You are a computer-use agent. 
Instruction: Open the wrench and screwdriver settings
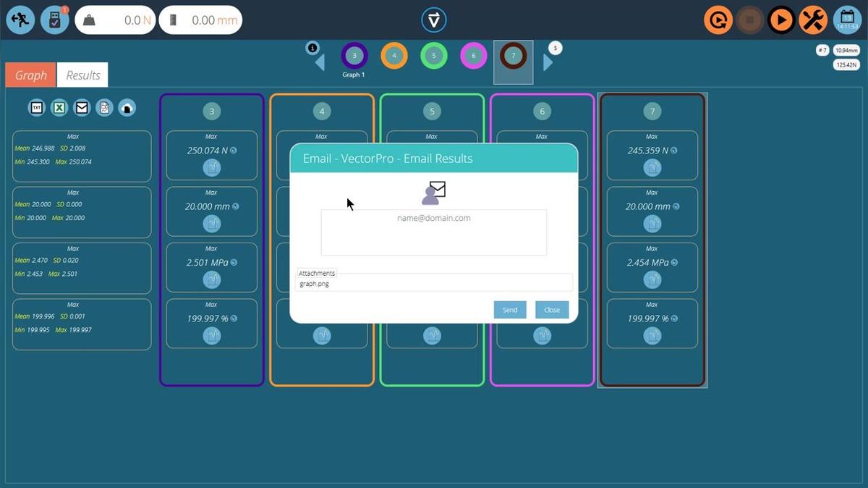[x=813, y=20]
